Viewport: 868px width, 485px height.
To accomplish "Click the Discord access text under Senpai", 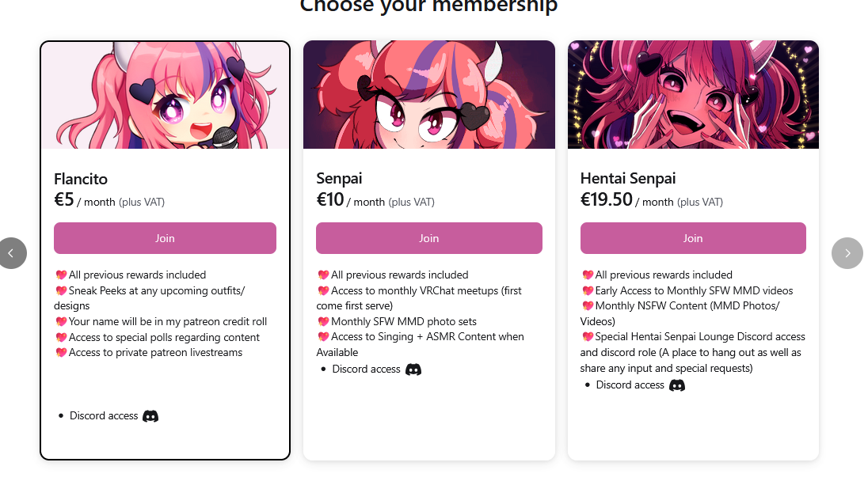I will (x=366, y=369).
